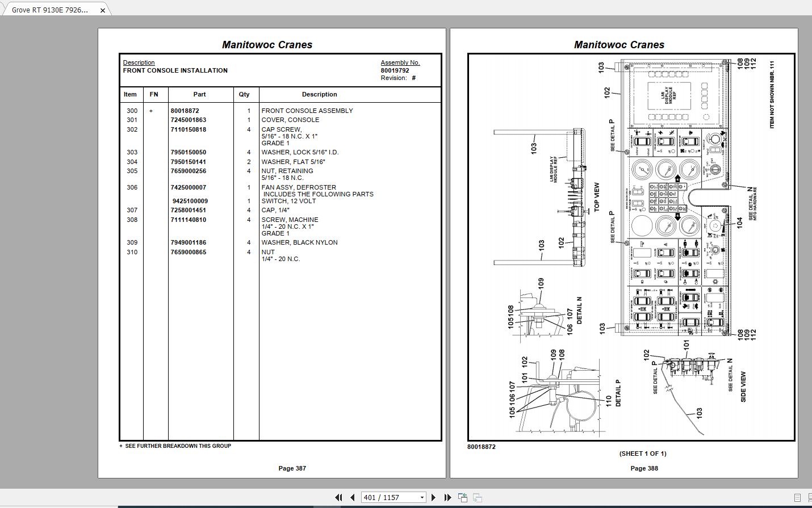Image resolution: width=812 pixels, height=508 pixels.
Task: Click the Item column header
Action: 130,94
